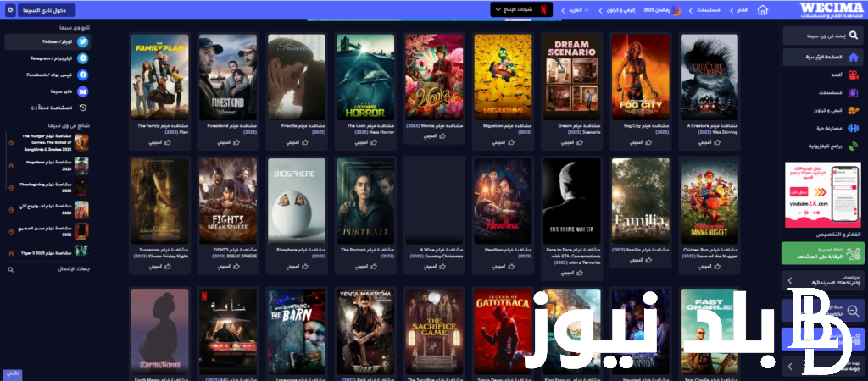
Task: Open the Legend of Gatotkaca poster
Action: tap(503, 330)
